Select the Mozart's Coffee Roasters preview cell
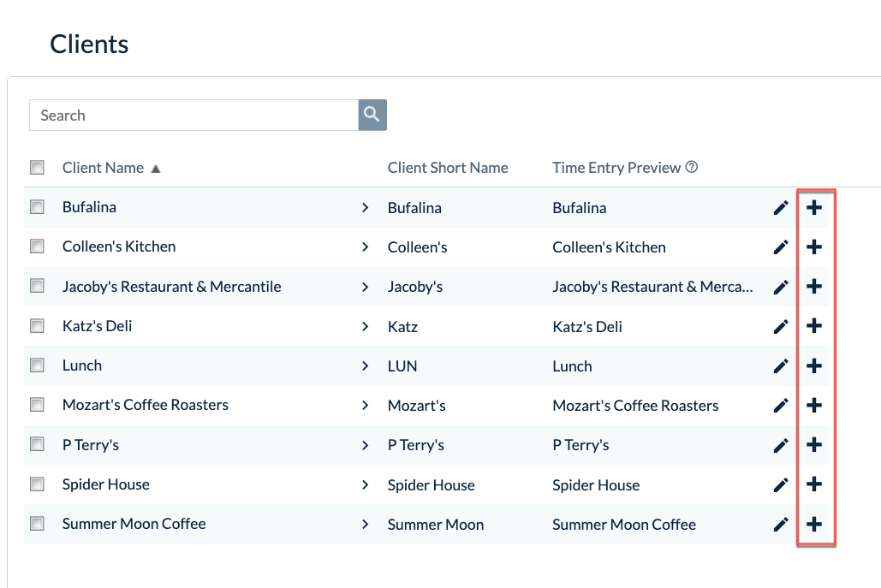The width and height of the screenshot is (881, 588). (635, 406)
